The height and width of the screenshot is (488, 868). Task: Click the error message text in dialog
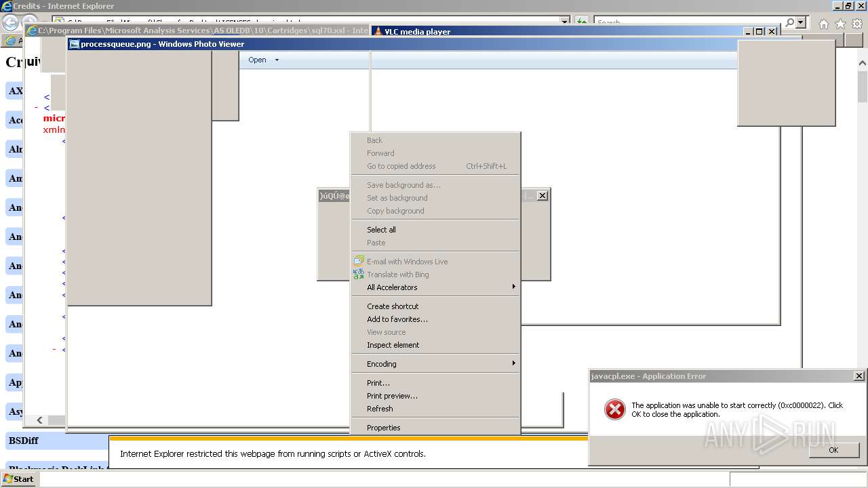pos(737,409)
